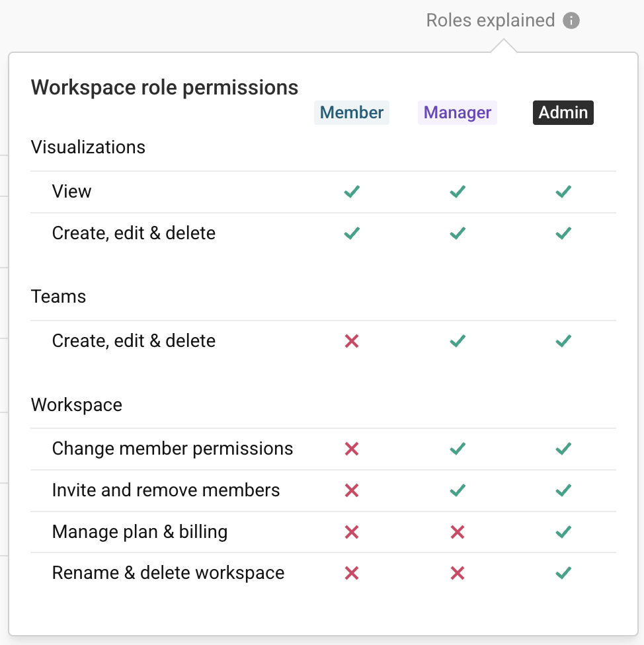Click Member checkmark for View visualizations
The height and width of the screenshot is (645, 644).
(x=352, y=192)
